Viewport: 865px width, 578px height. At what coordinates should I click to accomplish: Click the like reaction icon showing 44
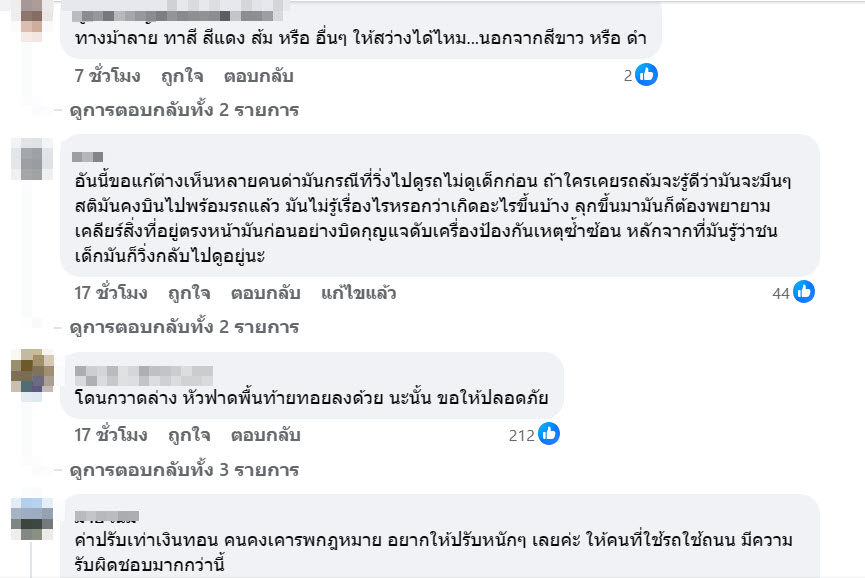click(804, 292)
